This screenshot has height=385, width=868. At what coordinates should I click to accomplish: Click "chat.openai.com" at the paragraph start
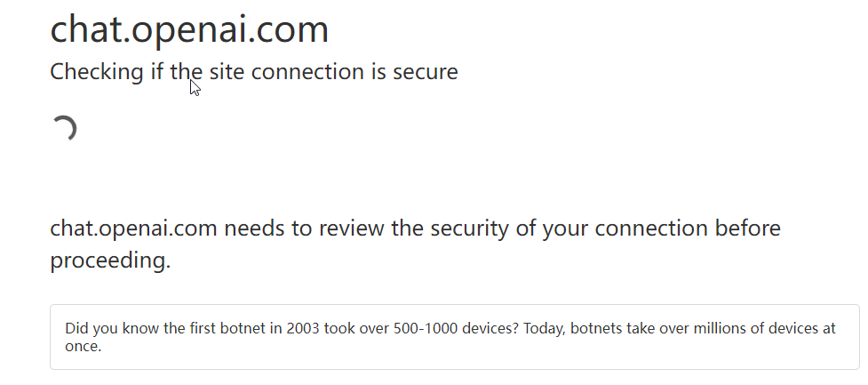pyautogui.click(x=133, y=229)
